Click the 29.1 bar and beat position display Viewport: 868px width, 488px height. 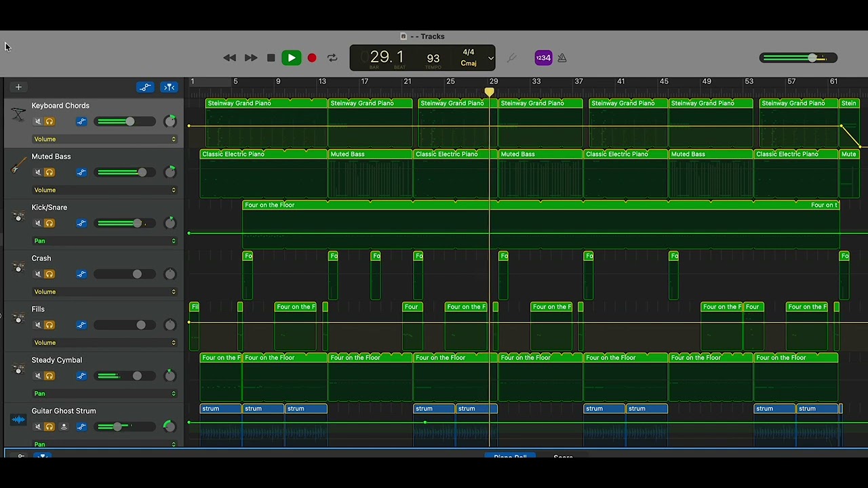point(387,57)
